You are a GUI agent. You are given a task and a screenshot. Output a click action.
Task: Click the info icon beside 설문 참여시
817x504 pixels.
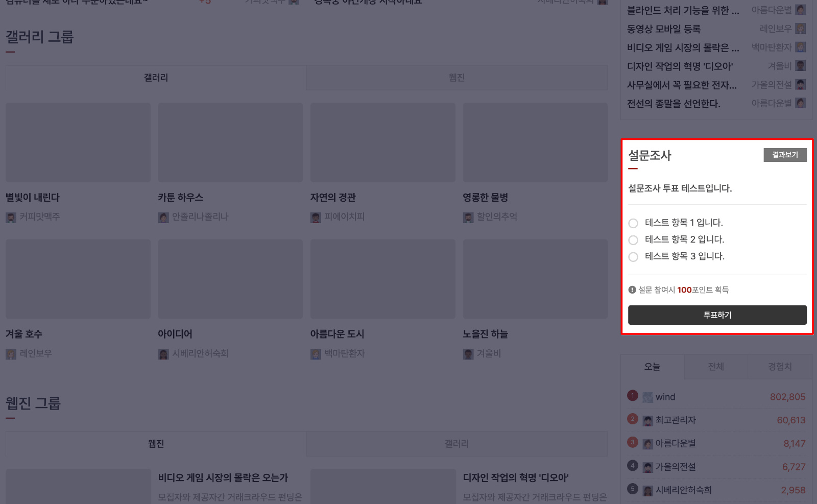click(632, 290)
